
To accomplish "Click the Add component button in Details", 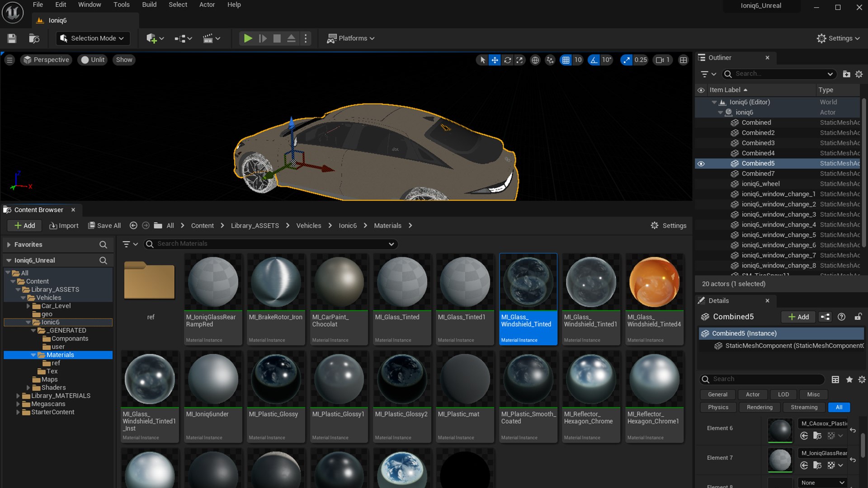I will coord(799,317).
